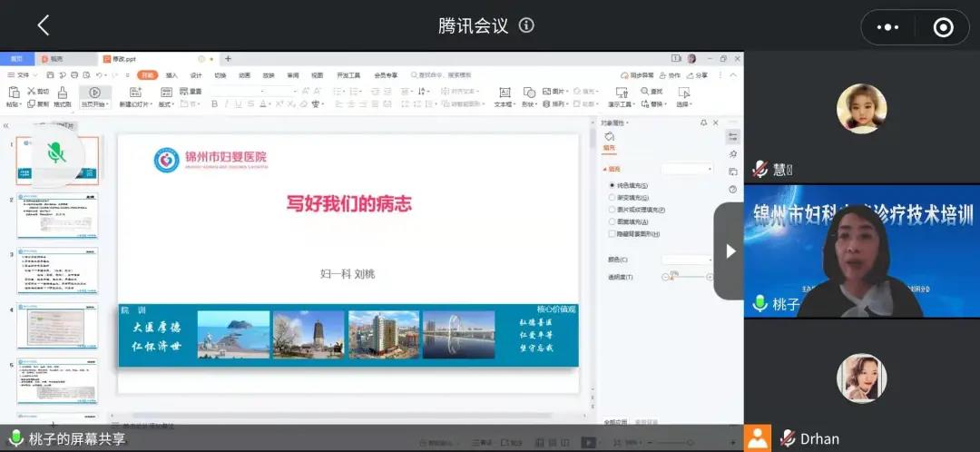Screen dimensions: 980x452
Task: Click the 分享 share button
Action: click(698, 75)
